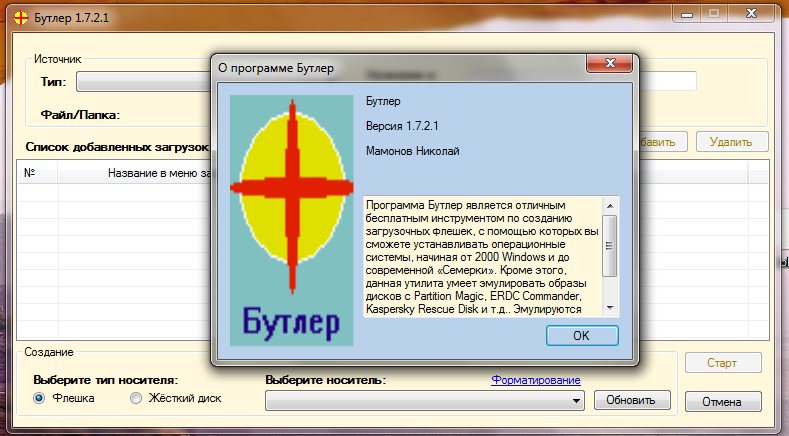Click scroll up arrow of description text box
This screenshot has width=789, height=436.
coord(610,205)
